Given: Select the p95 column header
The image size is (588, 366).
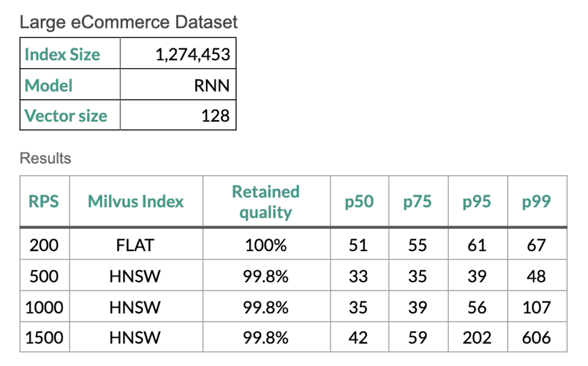Looking at the screenshot, I should [477, 201].
